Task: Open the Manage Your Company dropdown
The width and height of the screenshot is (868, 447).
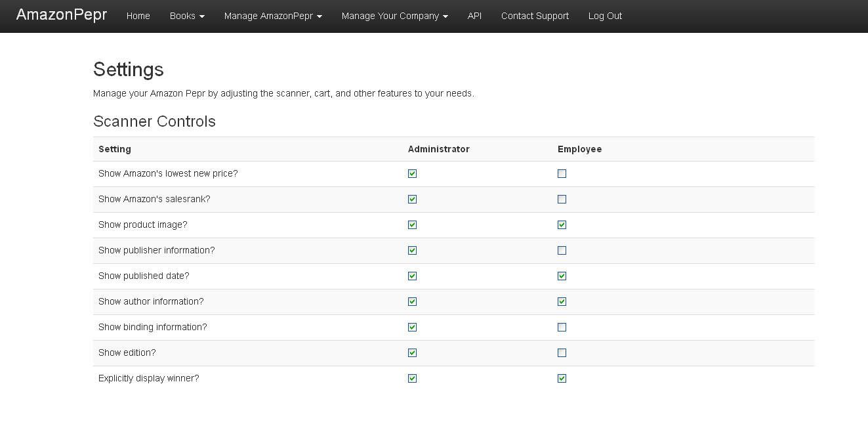Action: click(394, 16)
